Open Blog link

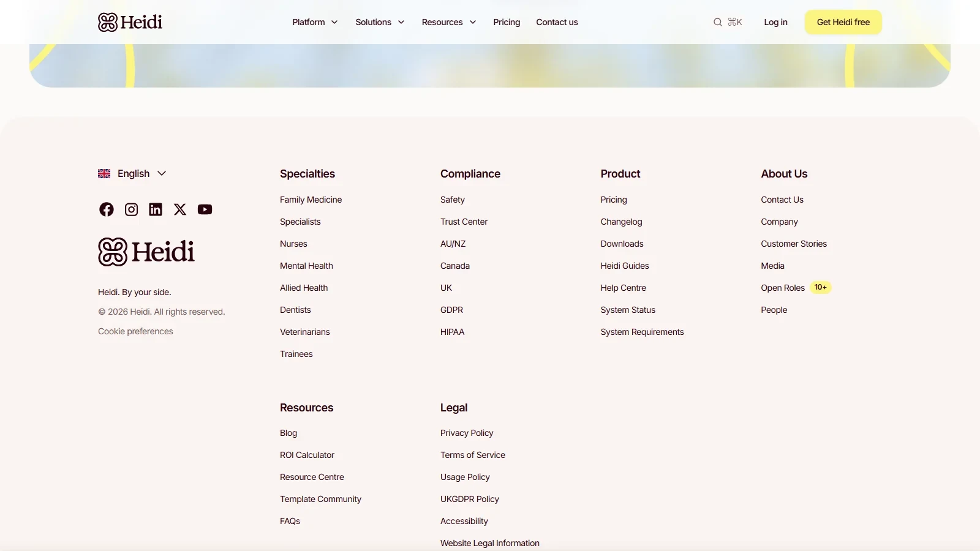click(288, 433)
